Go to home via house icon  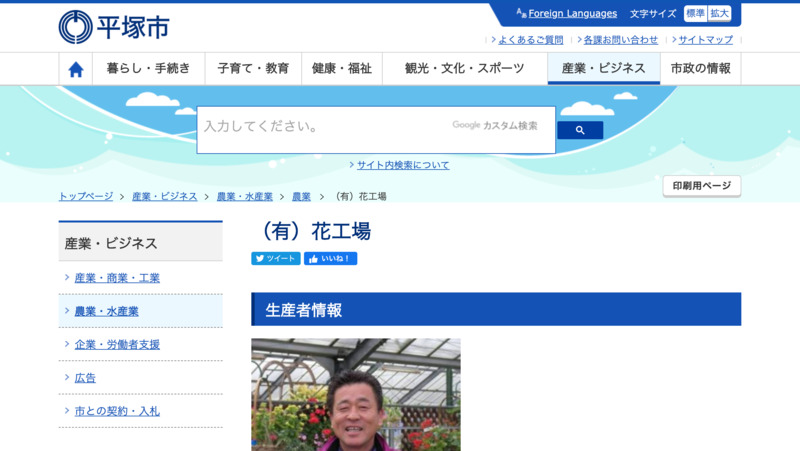(x=76, y=69)
